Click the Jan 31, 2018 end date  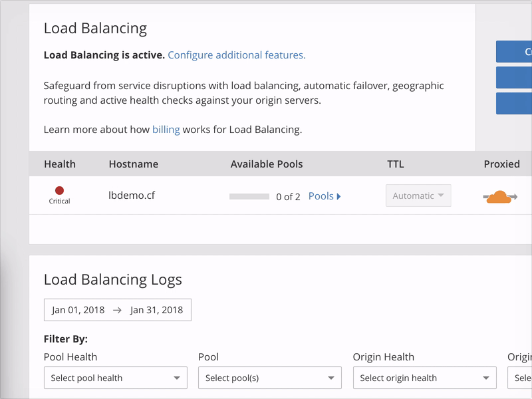[x=156, y=310]
